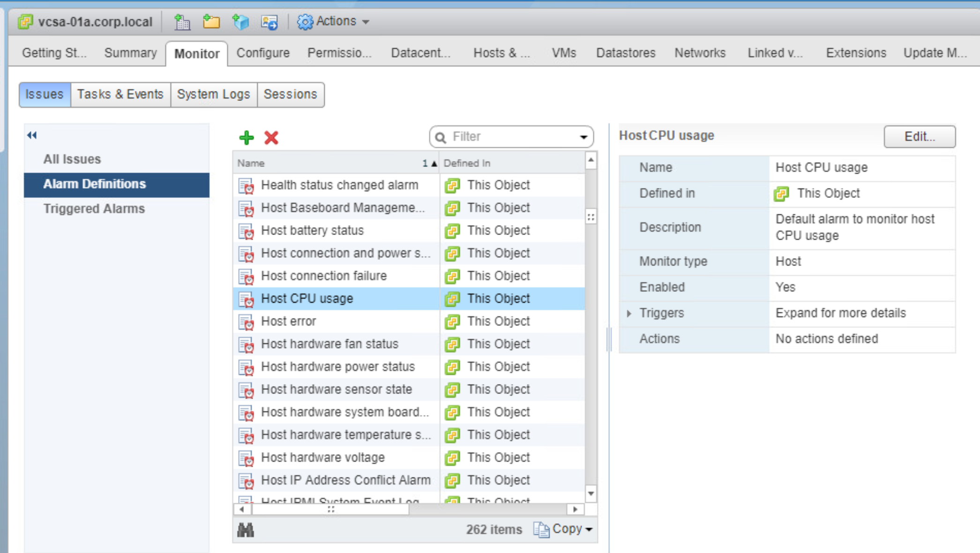Open the Hosts & Clusters tab
This screenshot has width=980, height=553.
(x=501, y=53)
